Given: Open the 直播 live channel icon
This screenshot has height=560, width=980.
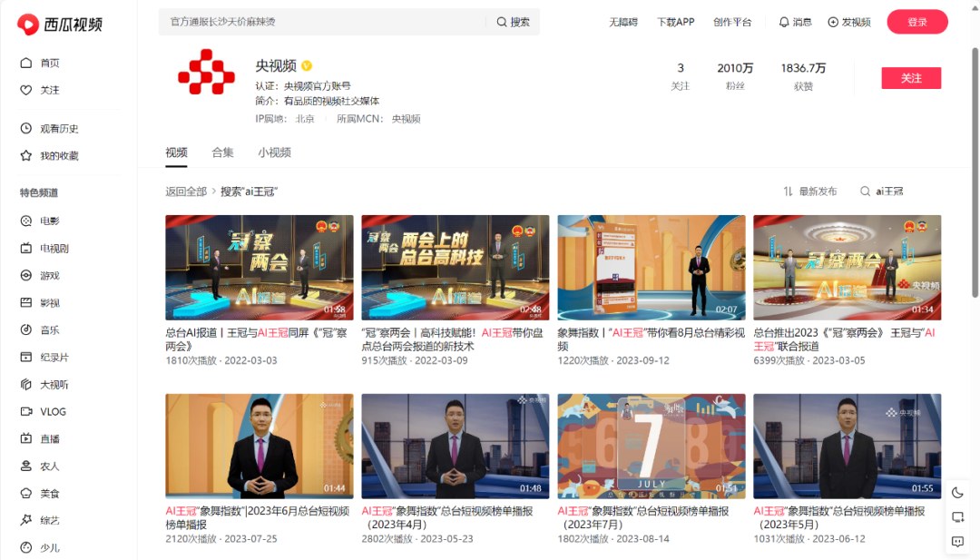Looking at the screenshot, I should click(25, 438).
